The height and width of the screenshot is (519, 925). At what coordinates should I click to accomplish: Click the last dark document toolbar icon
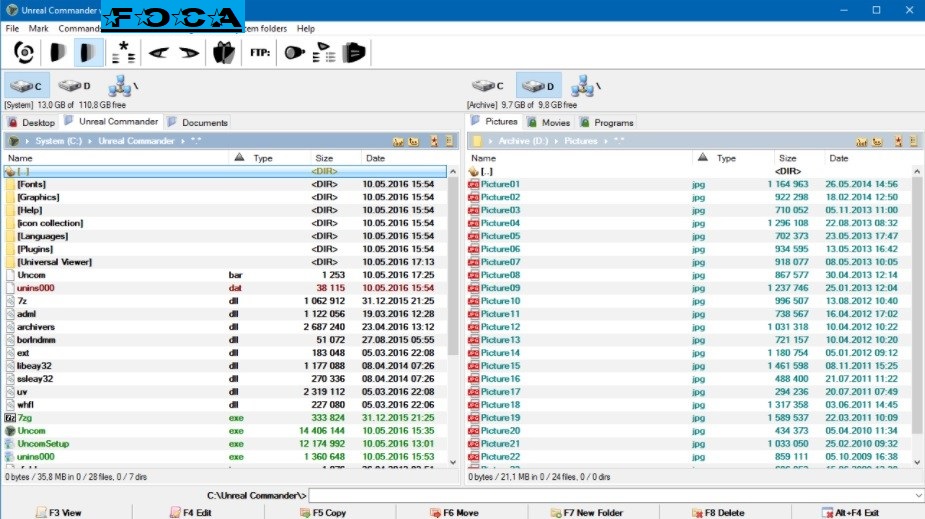(354, 52)
